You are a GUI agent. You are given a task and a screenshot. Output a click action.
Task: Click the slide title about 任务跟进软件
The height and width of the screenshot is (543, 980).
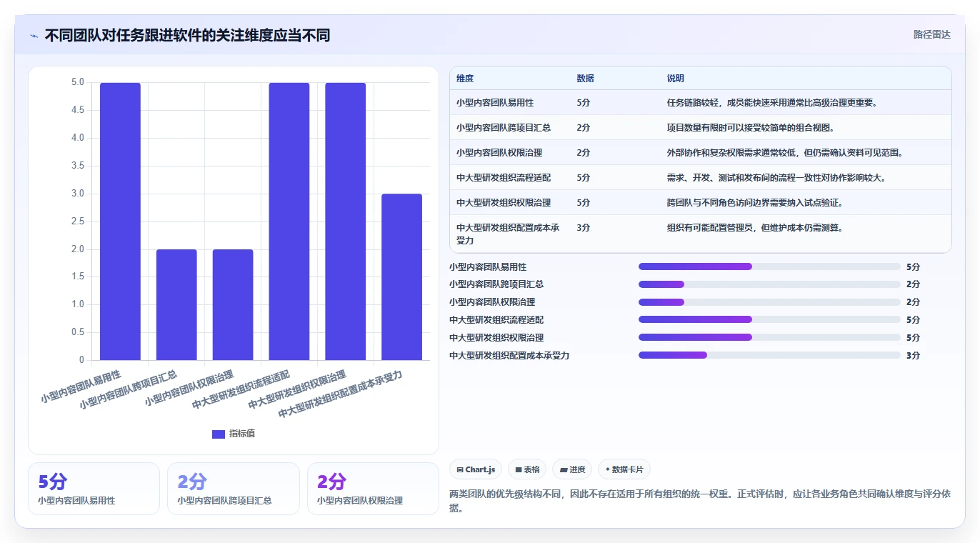(x=187, y=36)
